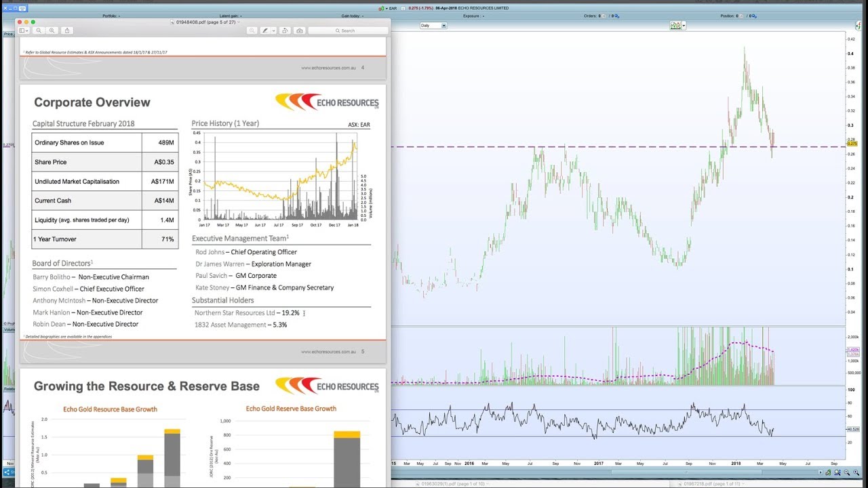Open the Portfolio dropdown
The width and height of the screenshot is (868, 488).
tap(111, 16)
